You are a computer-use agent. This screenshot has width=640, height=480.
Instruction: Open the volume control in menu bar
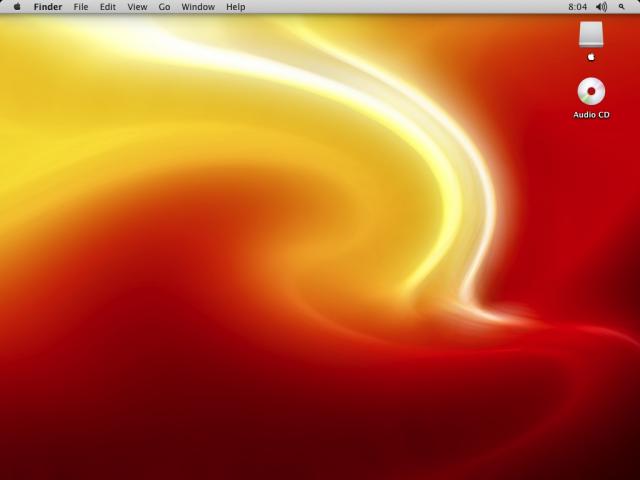(x=601, y=7)
